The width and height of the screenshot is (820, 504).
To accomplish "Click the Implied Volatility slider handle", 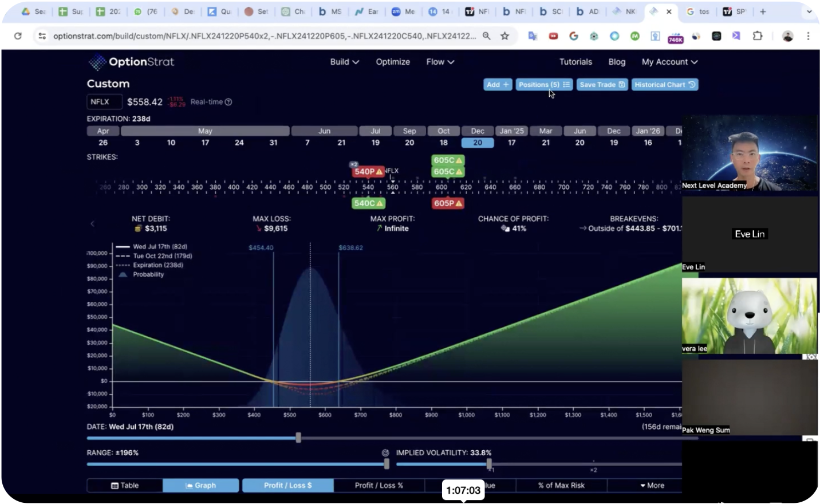I will [489, 464].
